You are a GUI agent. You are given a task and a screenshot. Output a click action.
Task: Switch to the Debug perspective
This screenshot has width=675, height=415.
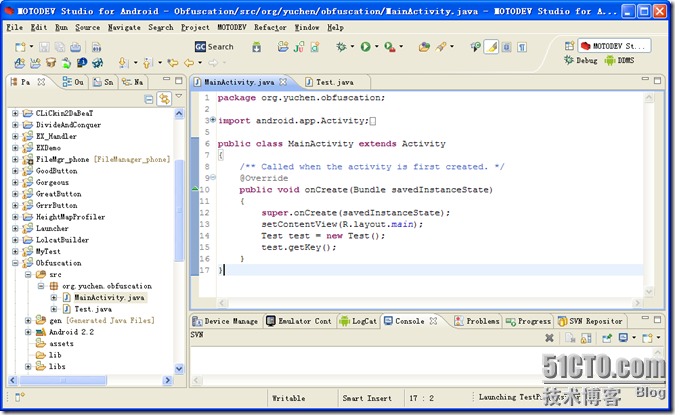pos(581,60)
